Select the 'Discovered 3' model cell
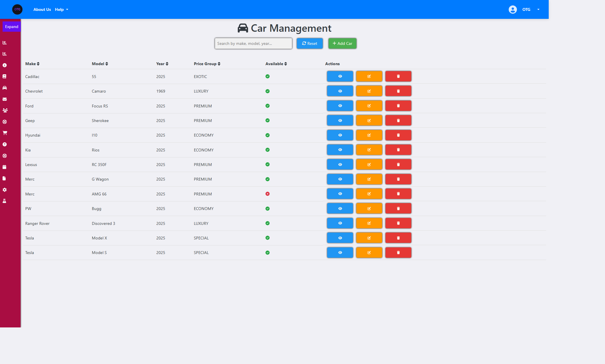This screenshot has width=605, height=364. coord(103,223)
